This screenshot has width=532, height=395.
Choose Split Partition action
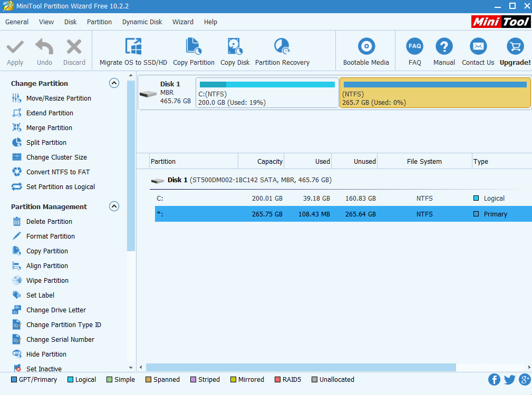(40, 143)
